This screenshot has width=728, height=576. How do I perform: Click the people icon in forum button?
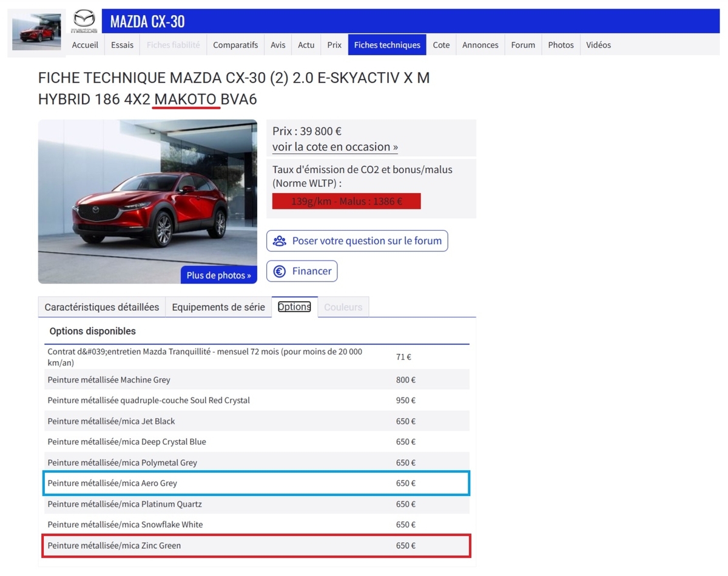point(280,241)
